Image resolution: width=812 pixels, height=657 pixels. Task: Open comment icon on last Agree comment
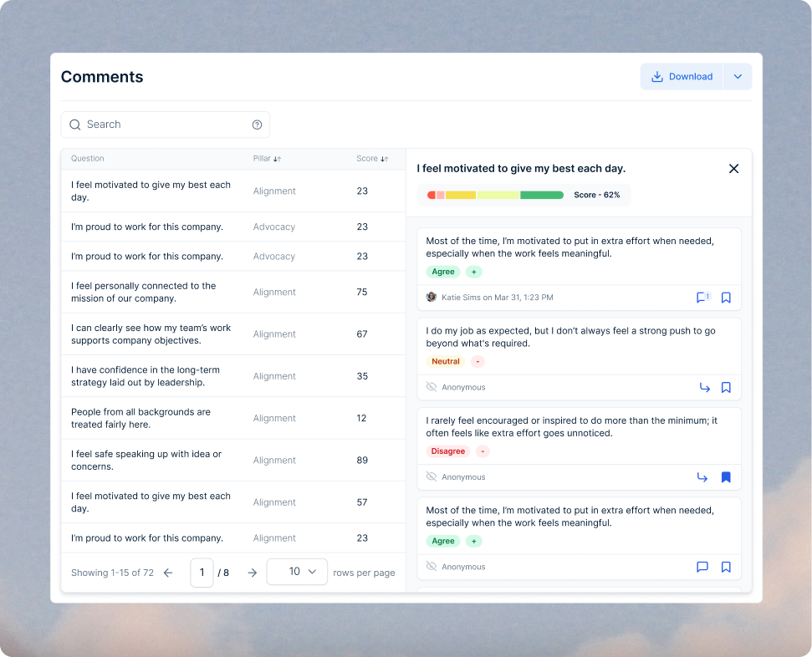coord(702,567)
